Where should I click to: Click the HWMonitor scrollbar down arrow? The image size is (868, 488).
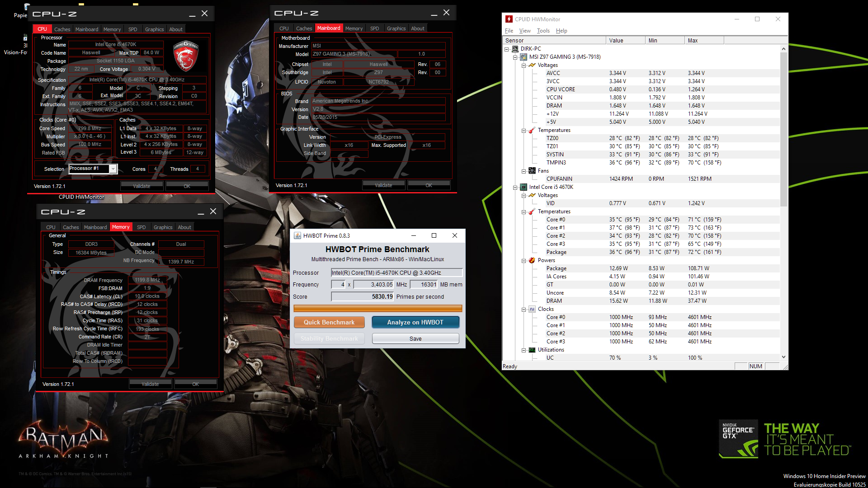coord(783,357)
